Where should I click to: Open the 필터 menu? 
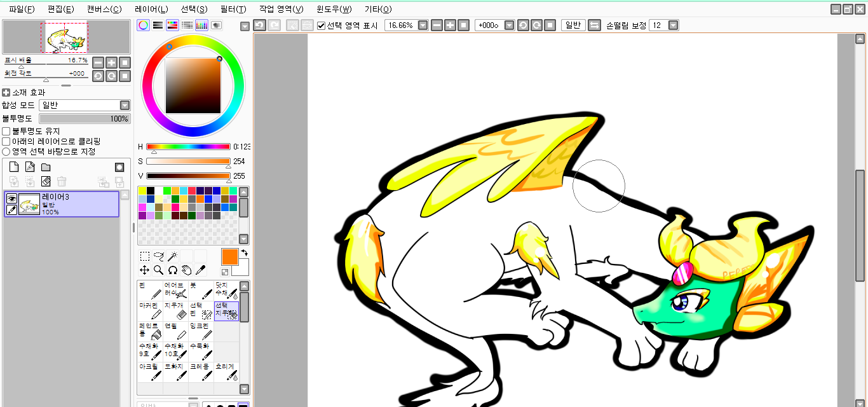point(233,10)
